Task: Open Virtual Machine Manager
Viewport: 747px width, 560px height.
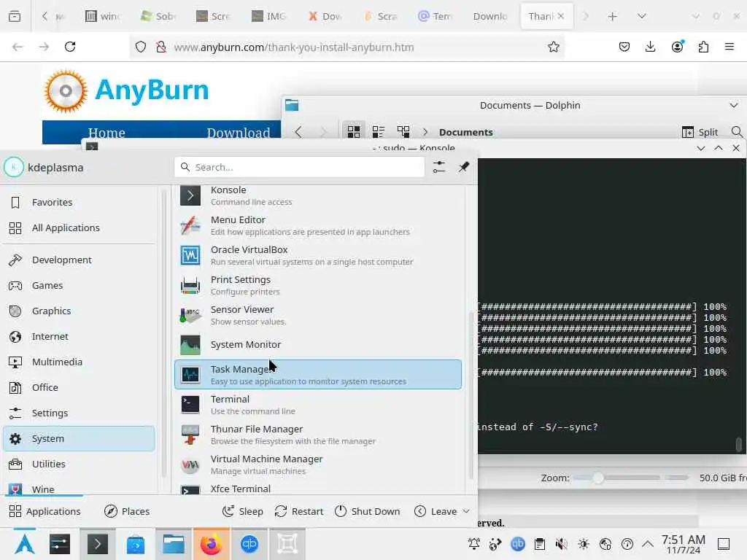Action: tap(318, 464)
